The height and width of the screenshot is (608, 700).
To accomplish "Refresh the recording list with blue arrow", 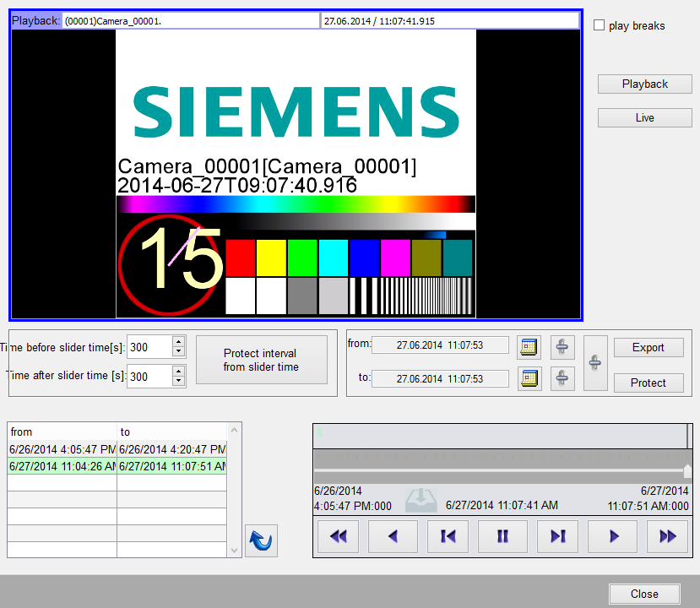I will click(261, 540).
